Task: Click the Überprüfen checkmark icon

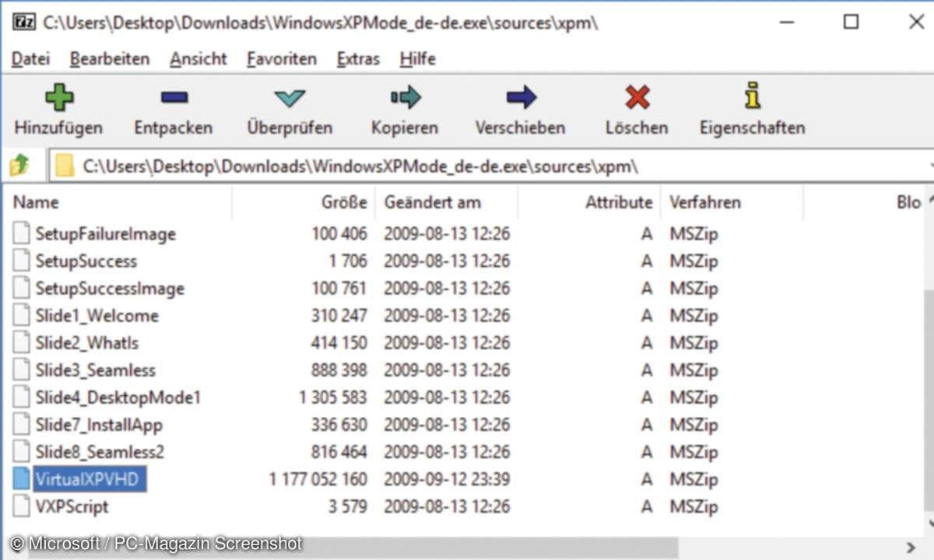Action: [x=290, y=99]
